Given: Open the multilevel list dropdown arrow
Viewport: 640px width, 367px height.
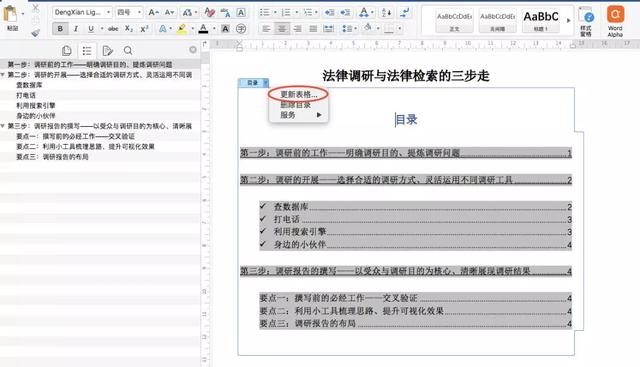Looking at the screenshot, I should click(x=316, y=13).
